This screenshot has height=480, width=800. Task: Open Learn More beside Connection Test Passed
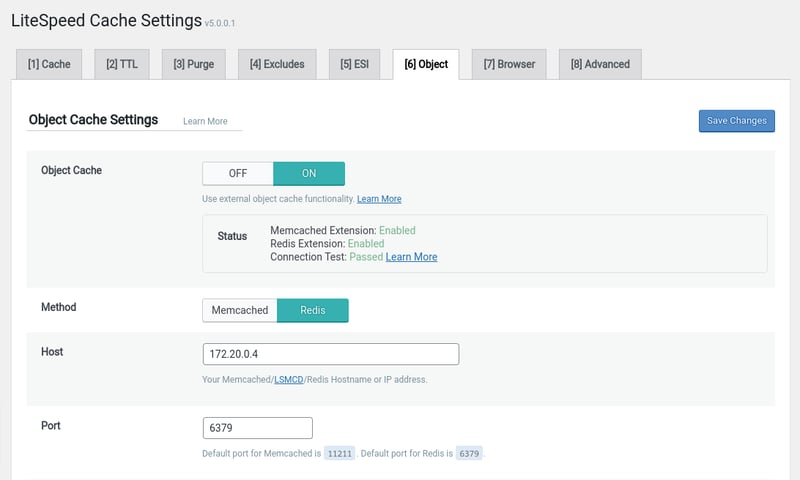411,257
